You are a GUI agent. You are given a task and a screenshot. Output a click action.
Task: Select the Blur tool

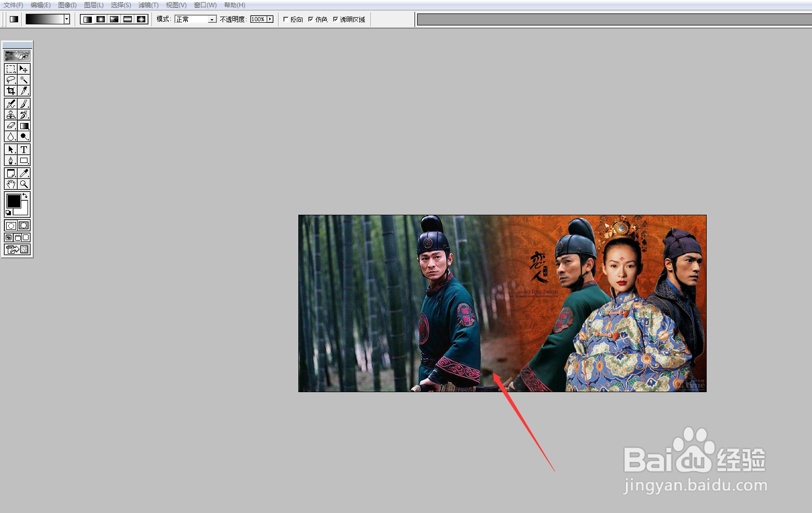pyautogui.click(x=11, y=136)
